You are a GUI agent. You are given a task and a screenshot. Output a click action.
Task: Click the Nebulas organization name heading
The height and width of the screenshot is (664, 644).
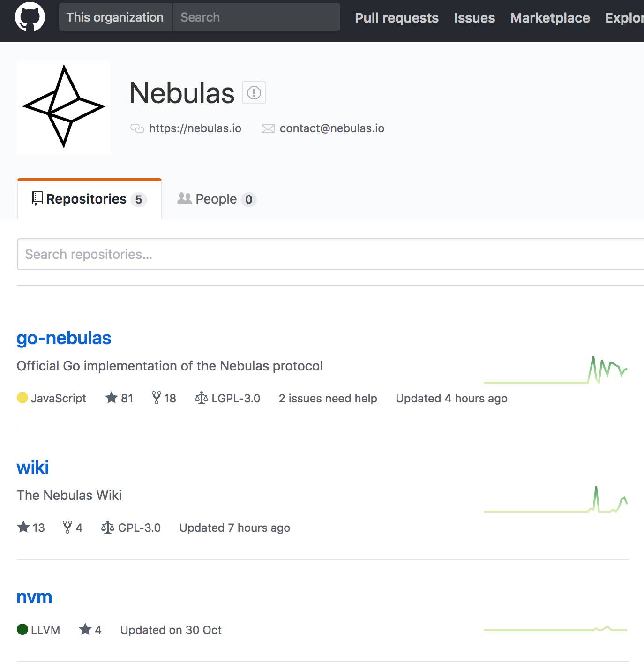coord(182,93)
